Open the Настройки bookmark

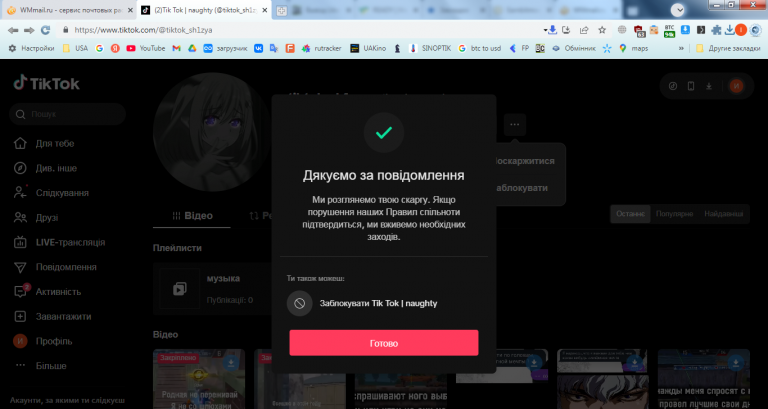point(31,48)
